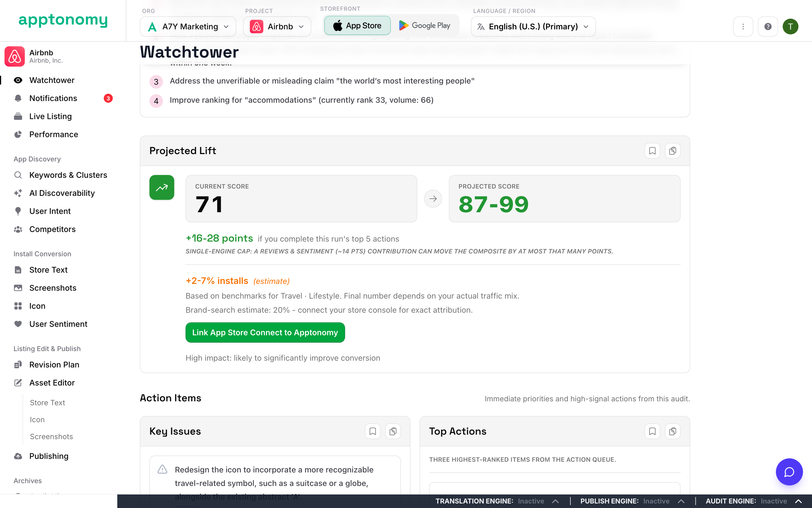This screenshot has height=508, width=812.
Task: Click the Screenshots image icon in Install Conversion
Action: click(x=18, y=288)
